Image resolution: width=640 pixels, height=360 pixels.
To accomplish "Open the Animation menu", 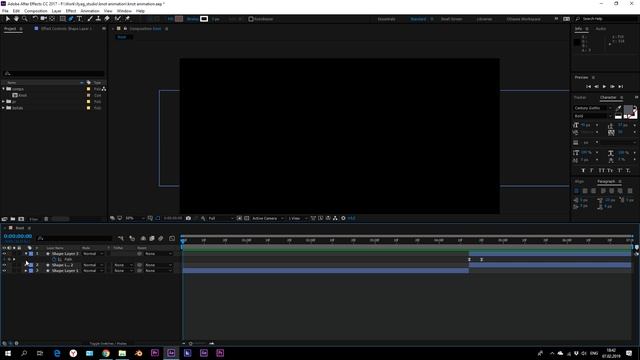I will pyautogui.click(x=90, y=11).
